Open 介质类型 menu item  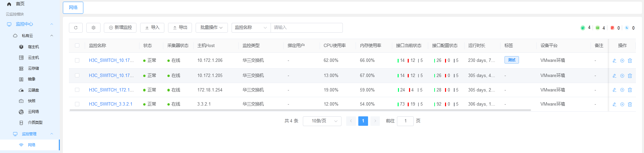coord(35,123)
